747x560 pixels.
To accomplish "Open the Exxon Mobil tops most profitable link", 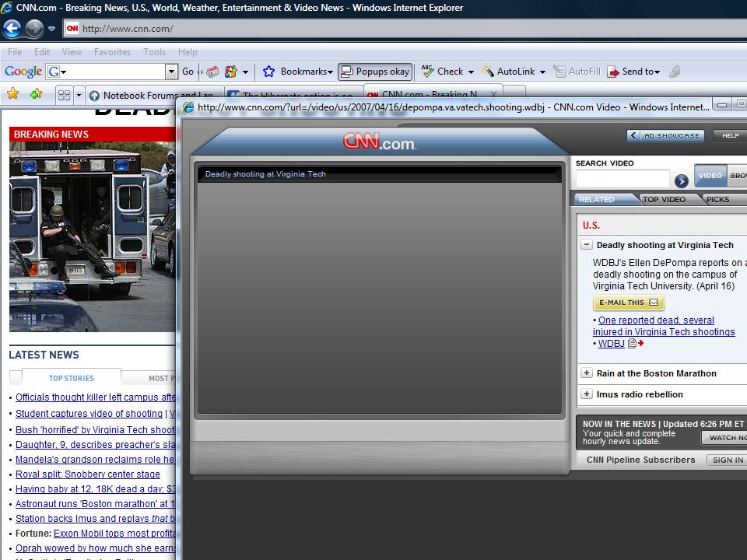I will (114, 534).
